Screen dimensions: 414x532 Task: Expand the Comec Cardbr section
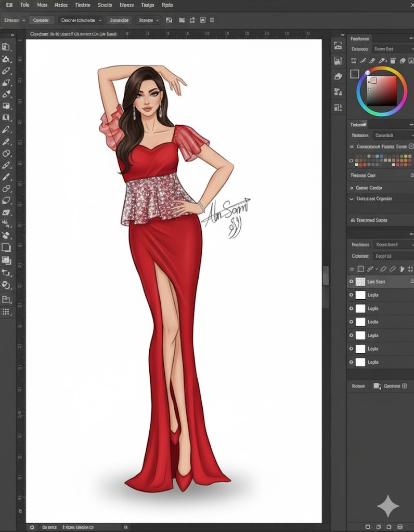tap(351, 188)
